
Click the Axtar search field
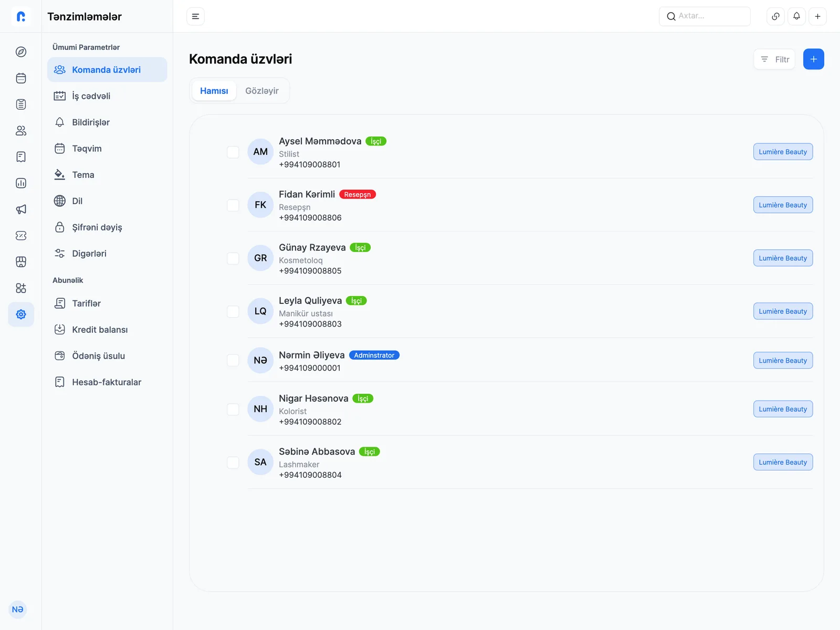[705, 16]
